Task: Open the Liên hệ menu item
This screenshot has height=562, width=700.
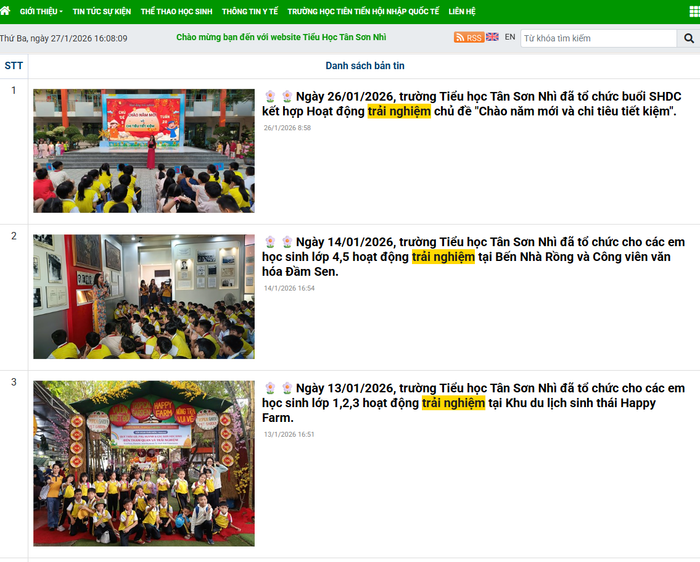Action: 462,12
